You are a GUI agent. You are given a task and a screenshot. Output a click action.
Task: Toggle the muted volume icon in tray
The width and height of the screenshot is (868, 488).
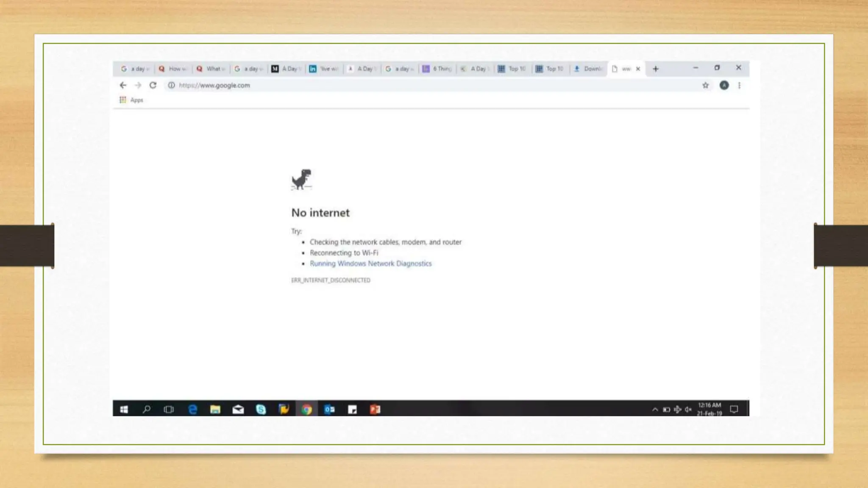[688, 409]
